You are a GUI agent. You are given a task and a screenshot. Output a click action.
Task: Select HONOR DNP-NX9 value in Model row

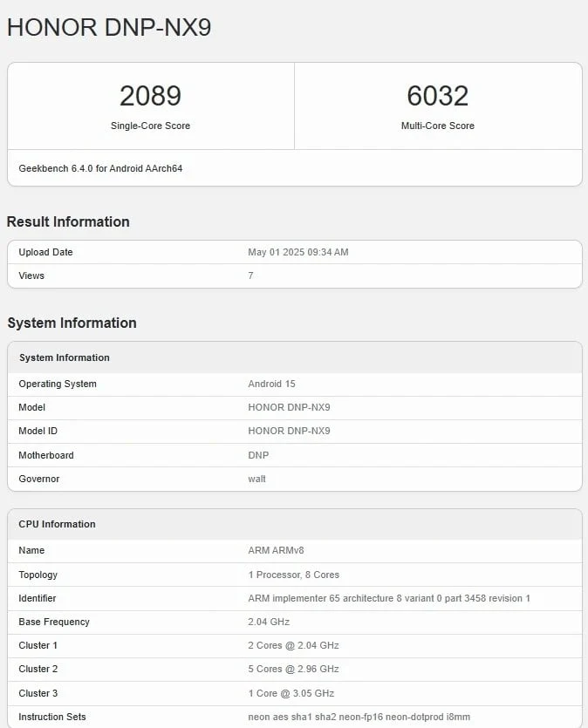click(x=289, y=407)
